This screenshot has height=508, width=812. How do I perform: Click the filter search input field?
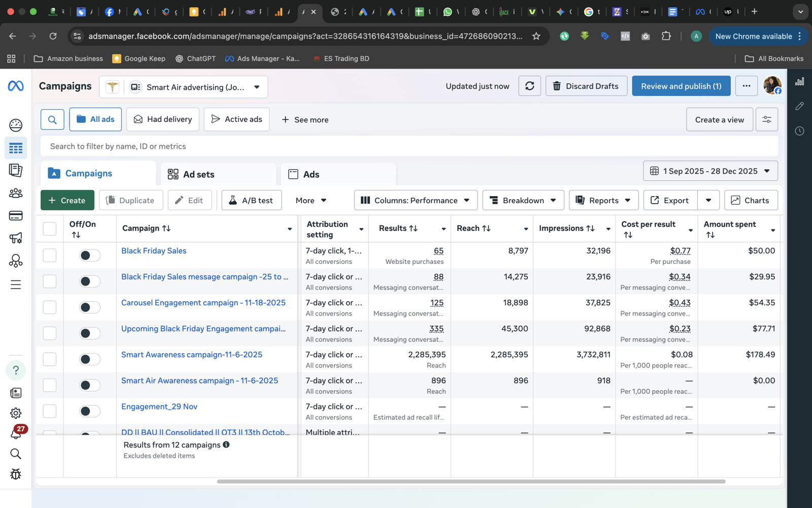409,146
